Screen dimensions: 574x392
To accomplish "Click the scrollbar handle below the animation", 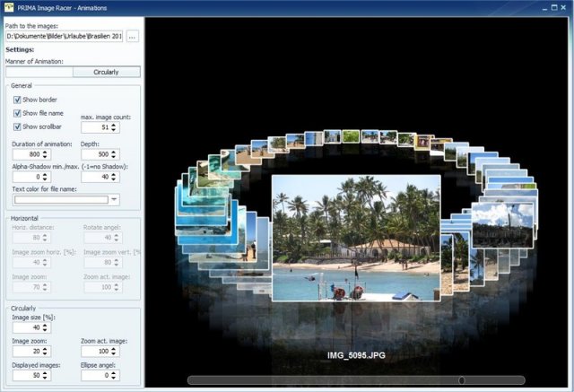I will pos(462,380).
